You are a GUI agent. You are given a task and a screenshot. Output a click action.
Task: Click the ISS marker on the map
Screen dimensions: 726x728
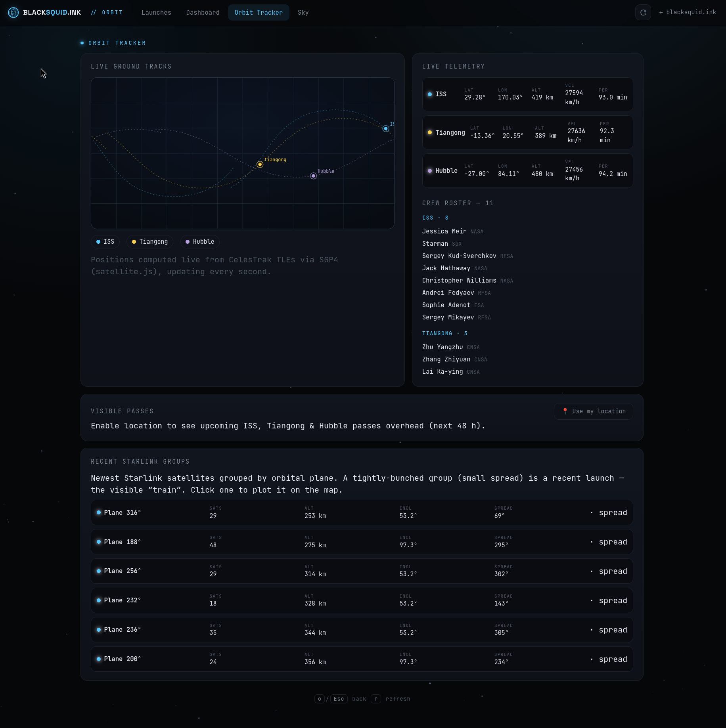[x=386, y=129]
